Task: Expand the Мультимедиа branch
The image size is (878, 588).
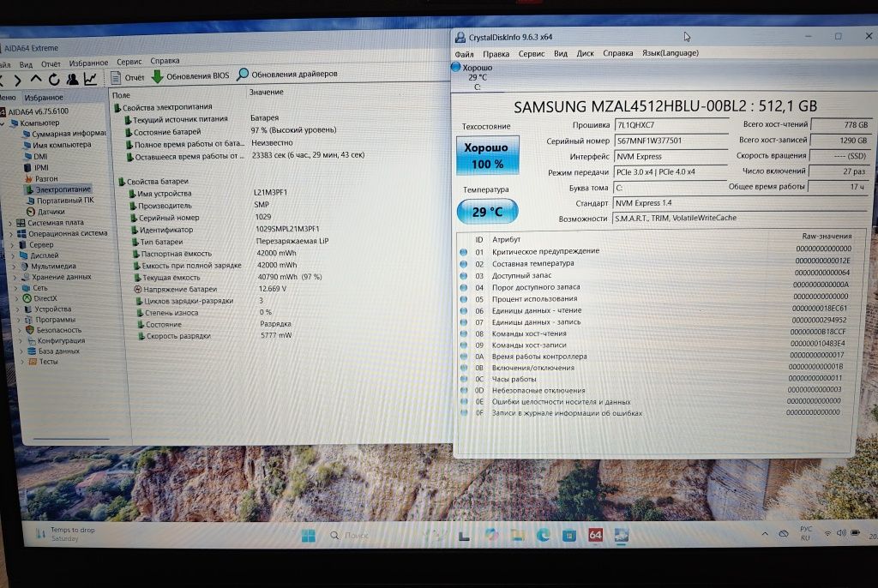Action: click(14, 267)
